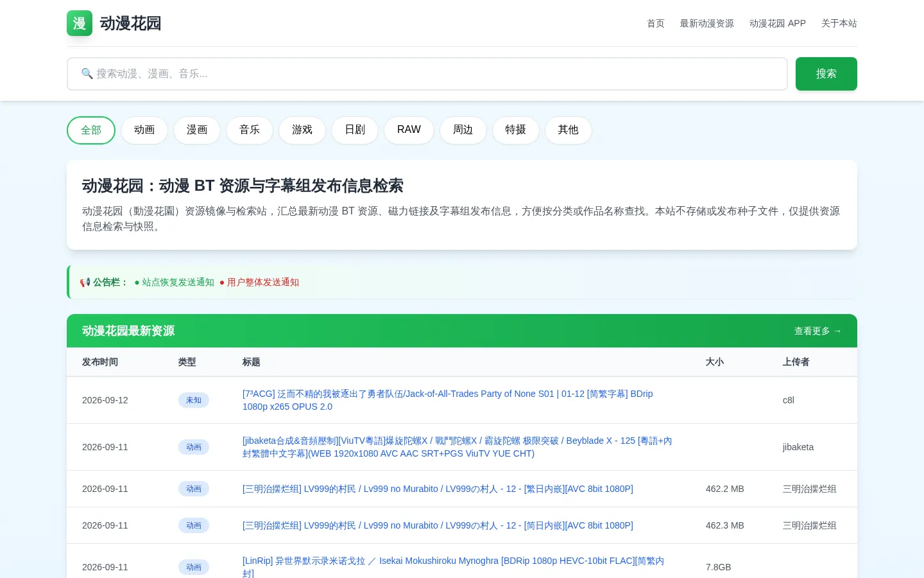This screenshot has height=578, width=924.
Task: Open the jibaketa Beyblade X - 125 title
Action: (458, 447)
